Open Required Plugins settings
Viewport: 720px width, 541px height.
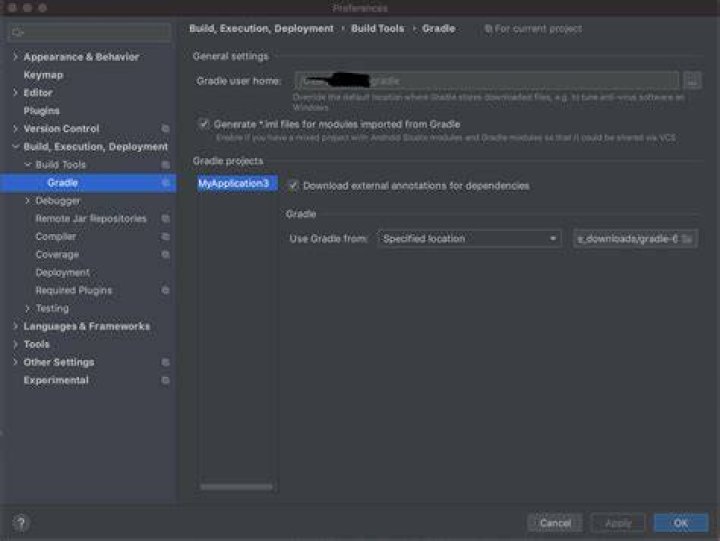pos(73,290)
